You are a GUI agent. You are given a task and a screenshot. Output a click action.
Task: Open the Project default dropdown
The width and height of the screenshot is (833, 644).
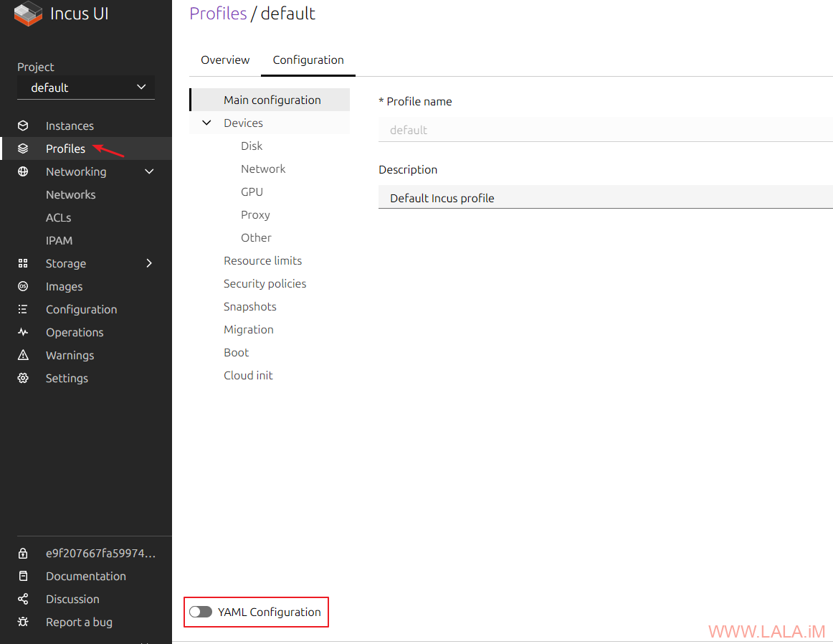click(x=86, y=87)
